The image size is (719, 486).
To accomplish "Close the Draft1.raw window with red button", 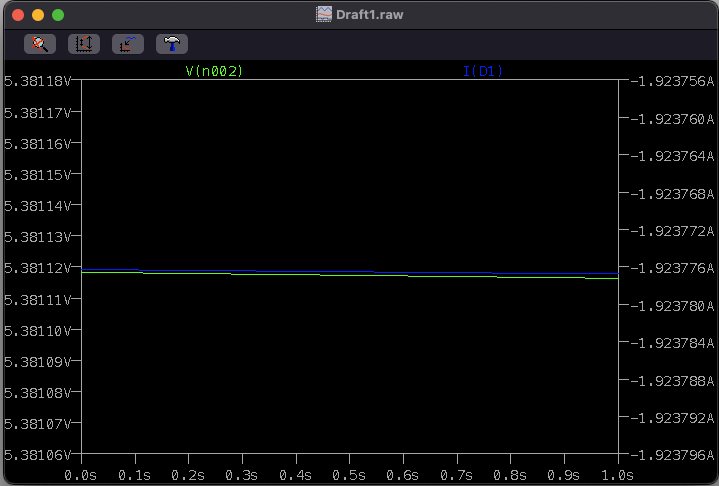I will [x=18, y=15].
